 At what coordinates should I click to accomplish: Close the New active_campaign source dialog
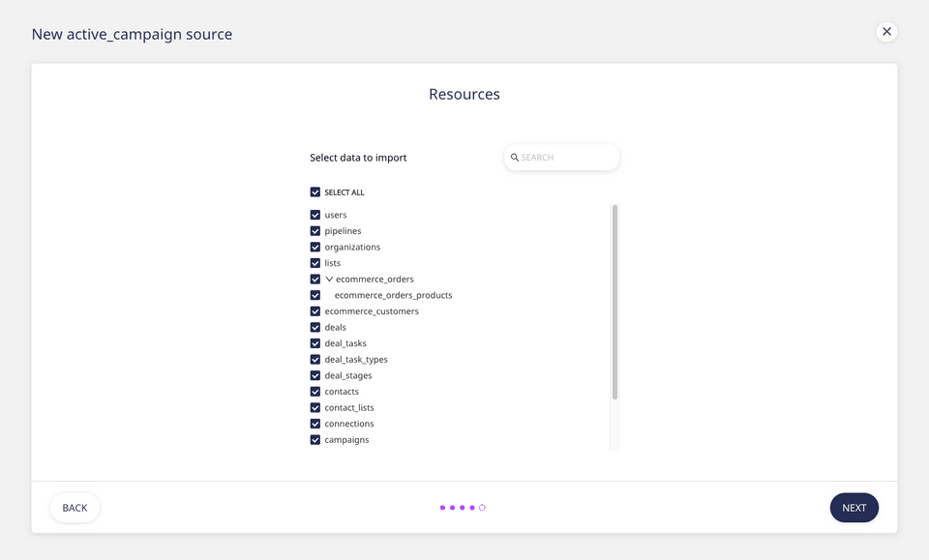click(886, 31)
